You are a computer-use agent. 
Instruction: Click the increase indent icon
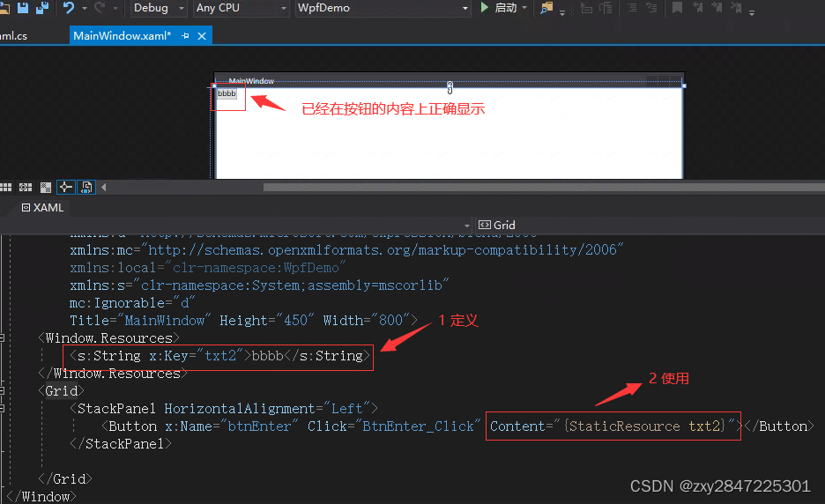click(606, 7)
